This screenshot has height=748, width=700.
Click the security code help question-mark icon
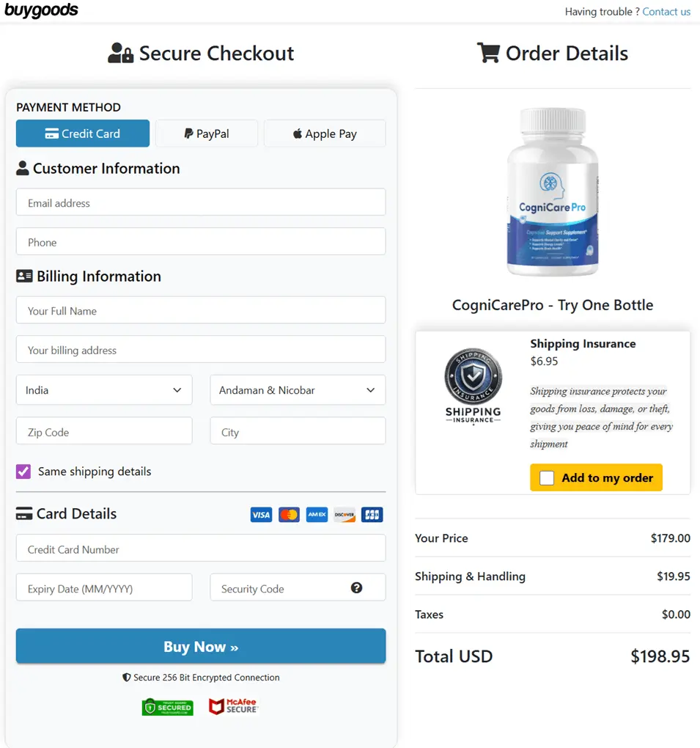[357, 587]
